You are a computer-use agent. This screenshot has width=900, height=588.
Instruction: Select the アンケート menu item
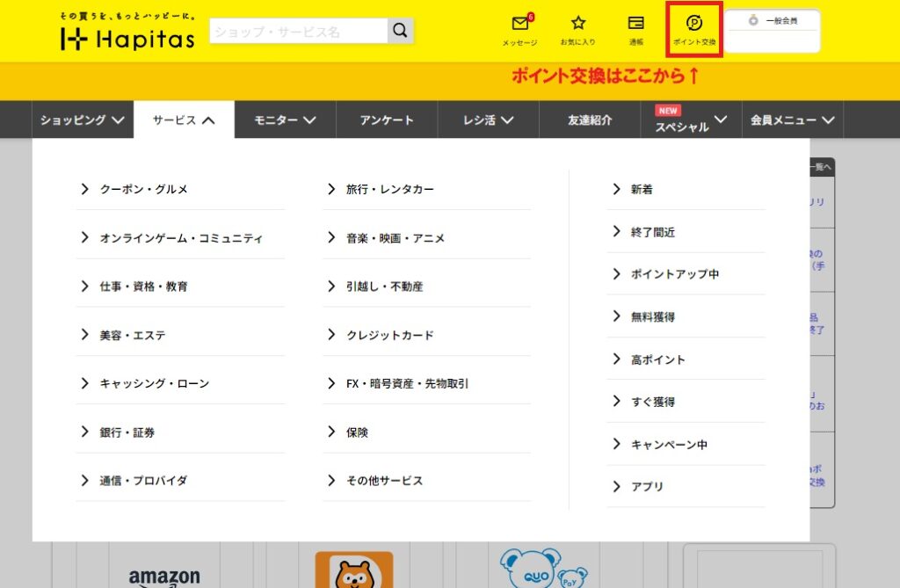[x=387, y=120]
